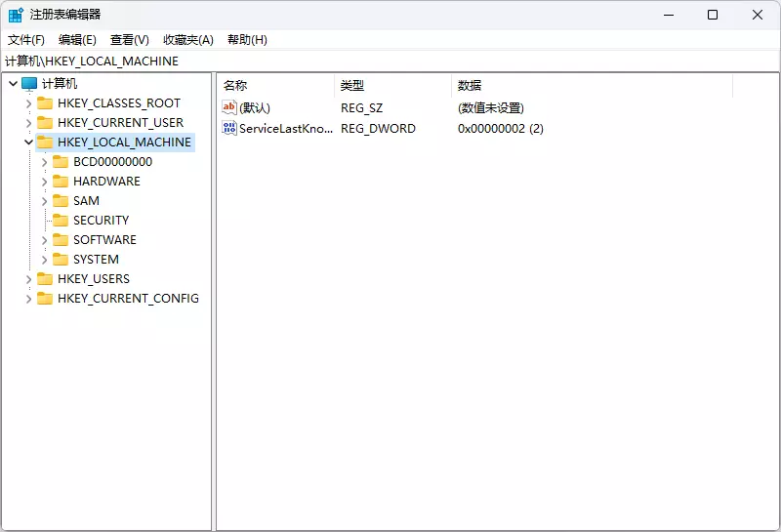Select the 计算机 computer icon in tree
The height and width of the screenshot is (532, 781).
tap(29, 84)
